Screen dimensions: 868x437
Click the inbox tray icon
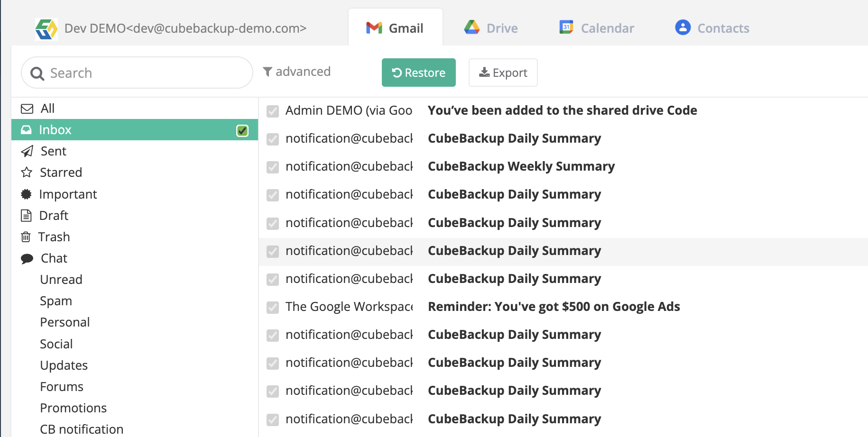coord(27,129)
